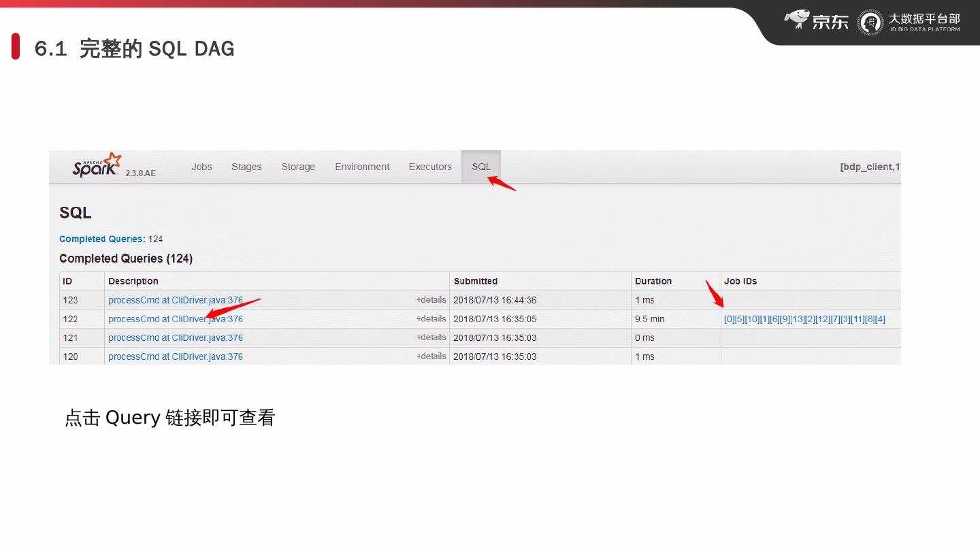Switch to the Stages tab
This screenshot has width=980, height=551.
(246, 167)
